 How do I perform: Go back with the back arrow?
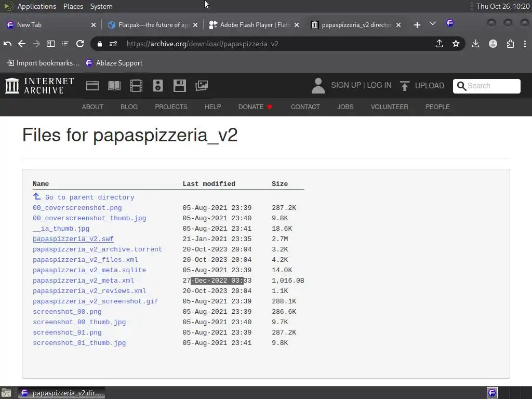coord(22,44)
